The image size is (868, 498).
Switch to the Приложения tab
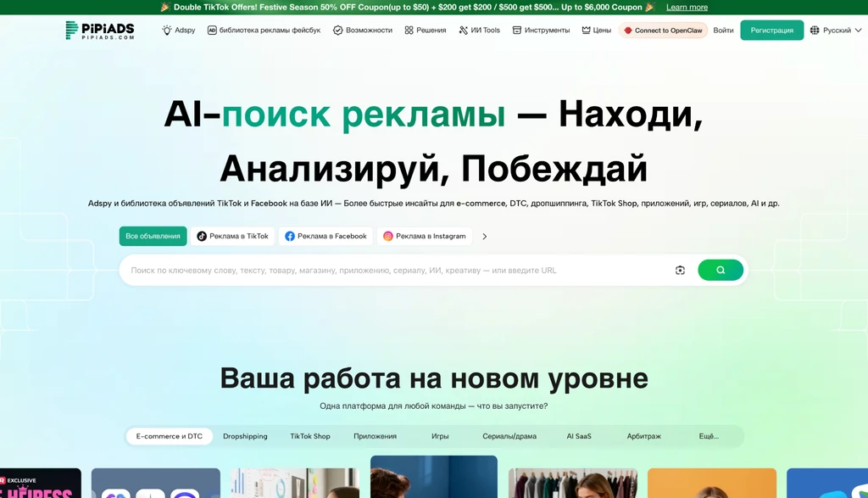coord(376,437)
